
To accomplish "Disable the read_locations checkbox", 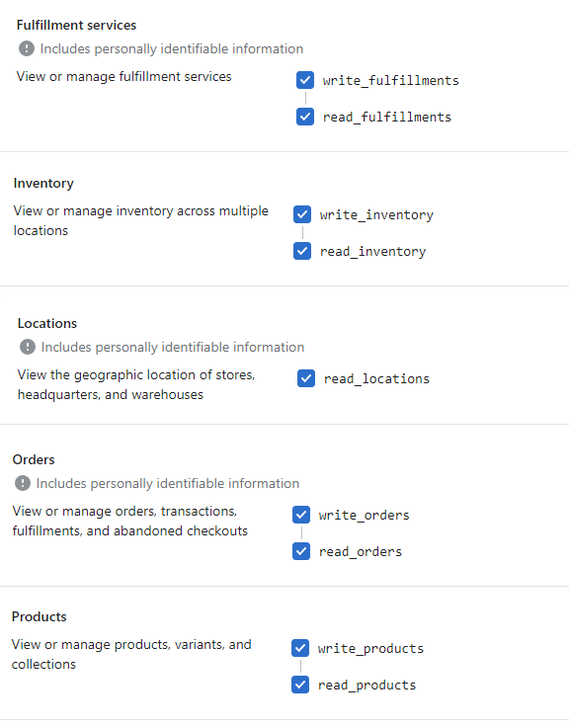I will pyautogui.click(x=306, y=378).
